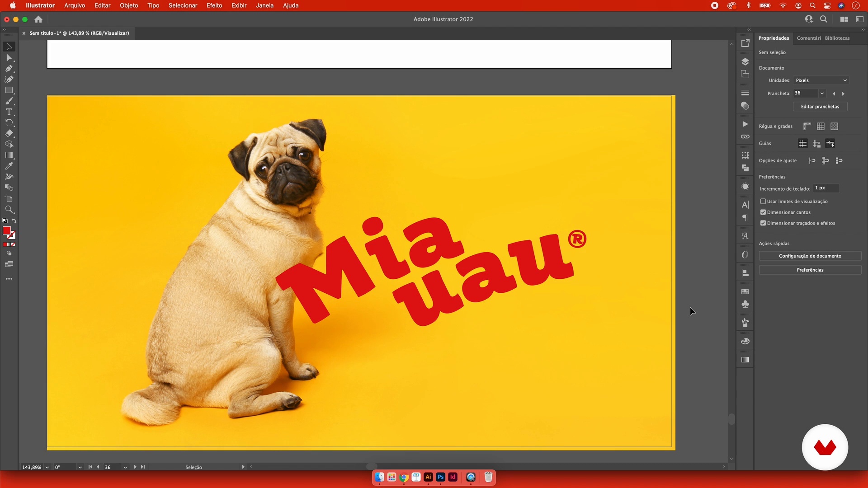Image resolution: width=868 pixels, height=488 pixels.
Task: Go to previous artboard in Properties
Action: 834,94
